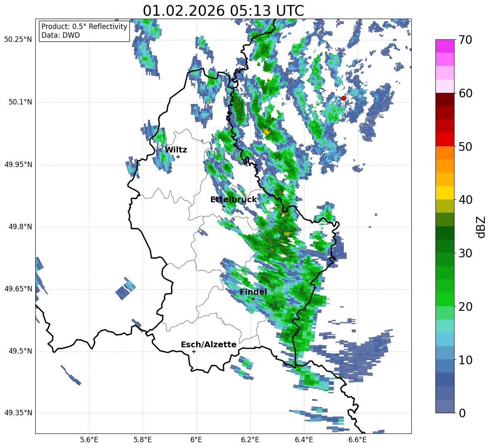Viewport: 491px width, 448px height.
Task: Click the dark maroon colorbar segment below 60
Action: coord(445,99)
